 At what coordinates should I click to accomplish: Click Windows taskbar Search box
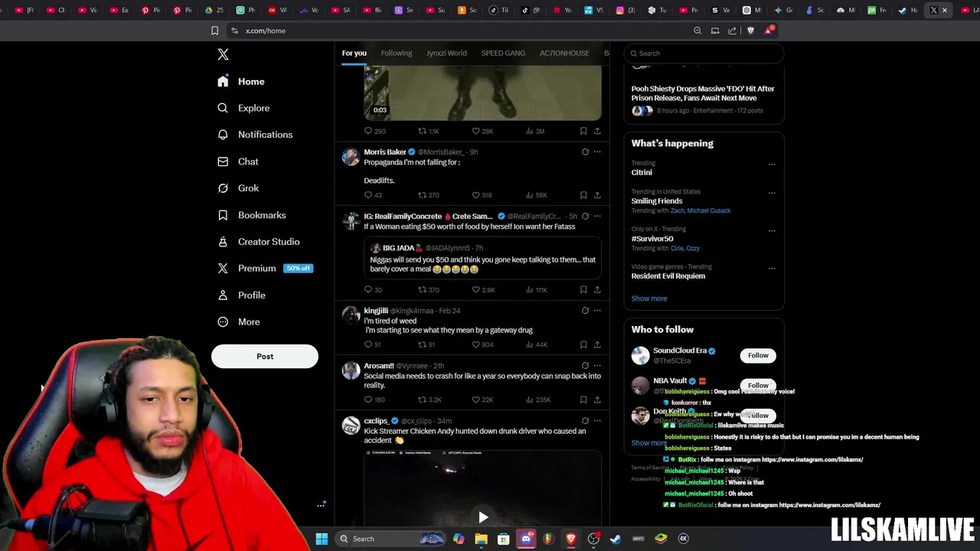tap(390, 539)
